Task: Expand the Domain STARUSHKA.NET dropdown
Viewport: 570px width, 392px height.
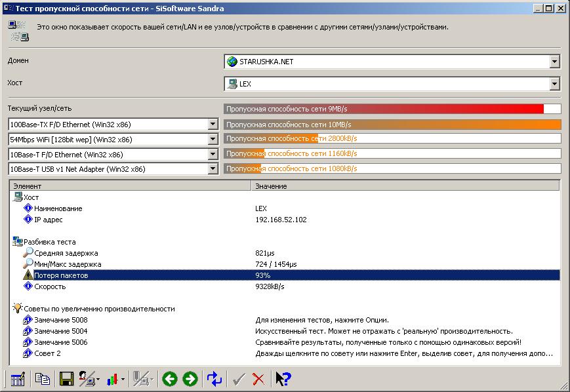Action: 555,62
